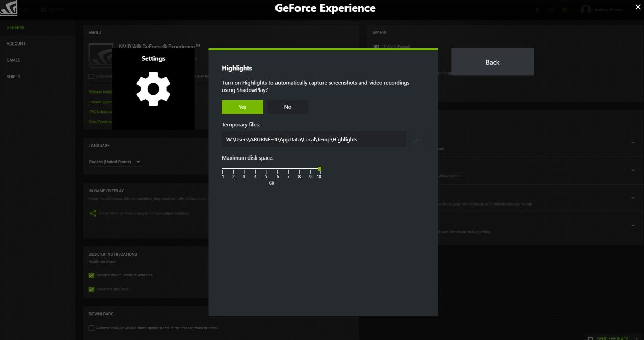Switch to the GAMES sidebar section
Viewport: 644px width, 340px height.
[x=13, y=60]
